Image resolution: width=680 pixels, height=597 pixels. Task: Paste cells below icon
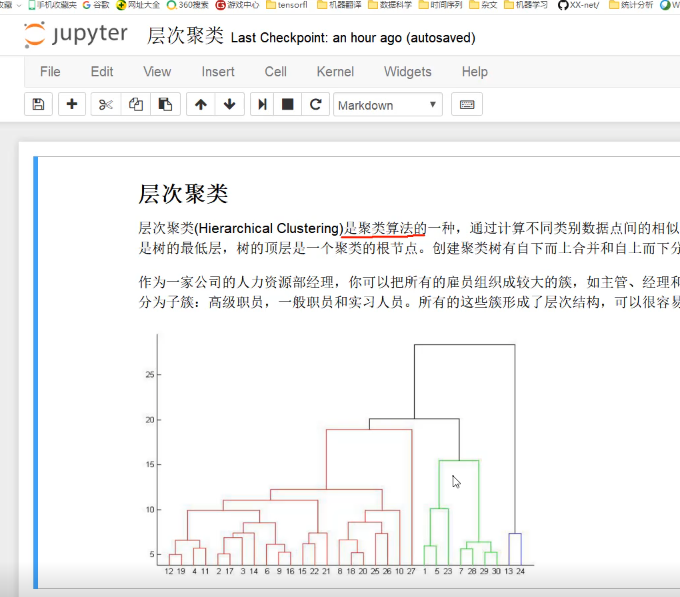click(165, 105)
